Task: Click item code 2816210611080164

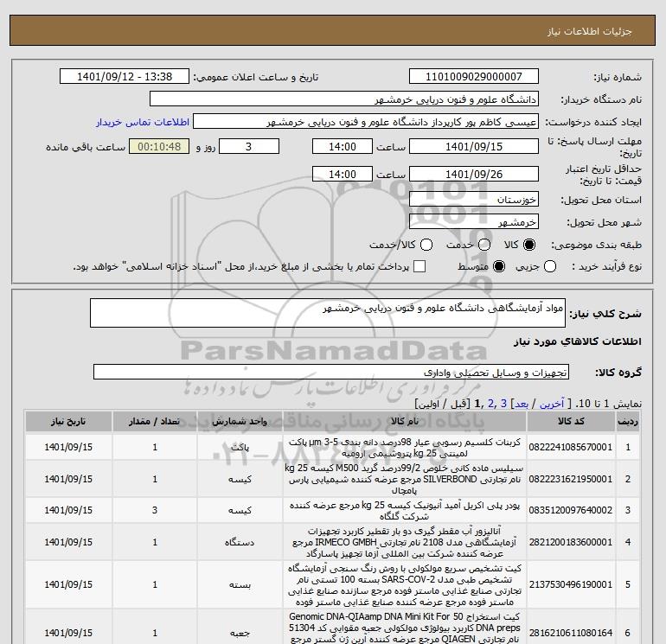Action: tap(571, 633)
